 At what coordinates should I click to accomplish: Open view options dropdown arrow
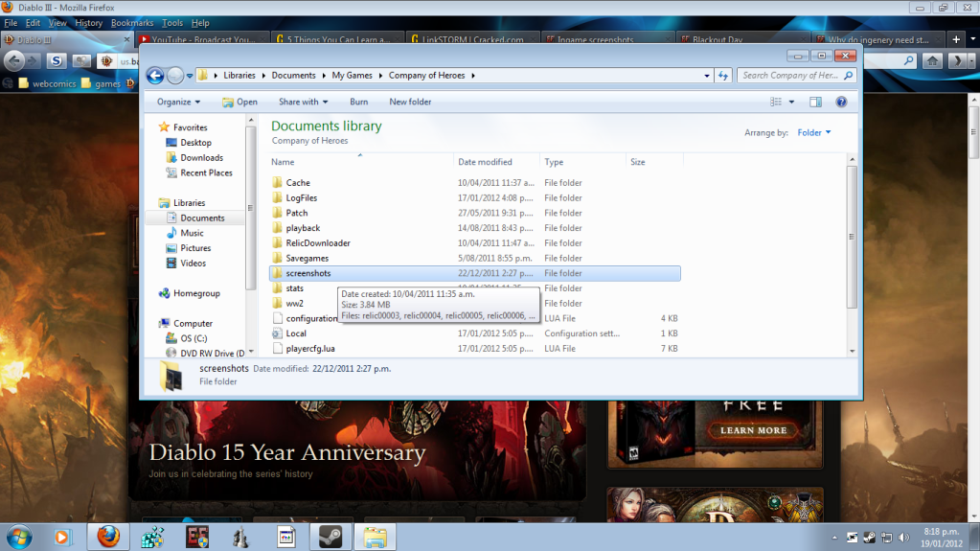pyautogui.click(x=791, y=102)
